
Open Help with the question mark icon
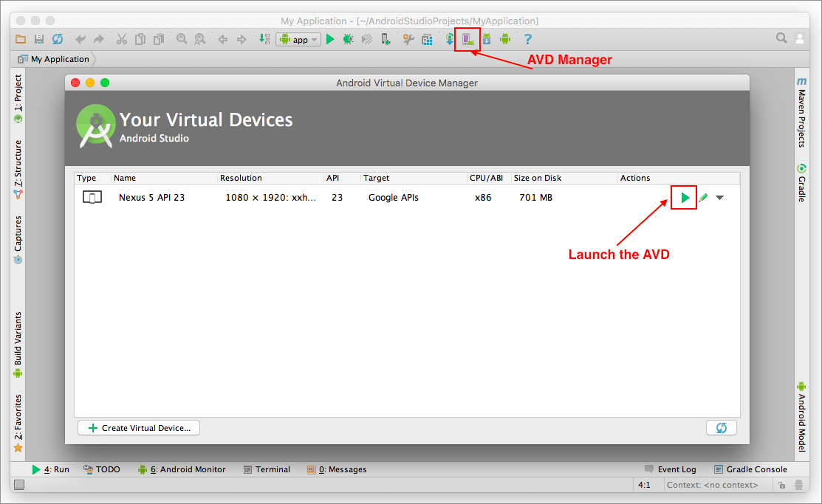528,39
